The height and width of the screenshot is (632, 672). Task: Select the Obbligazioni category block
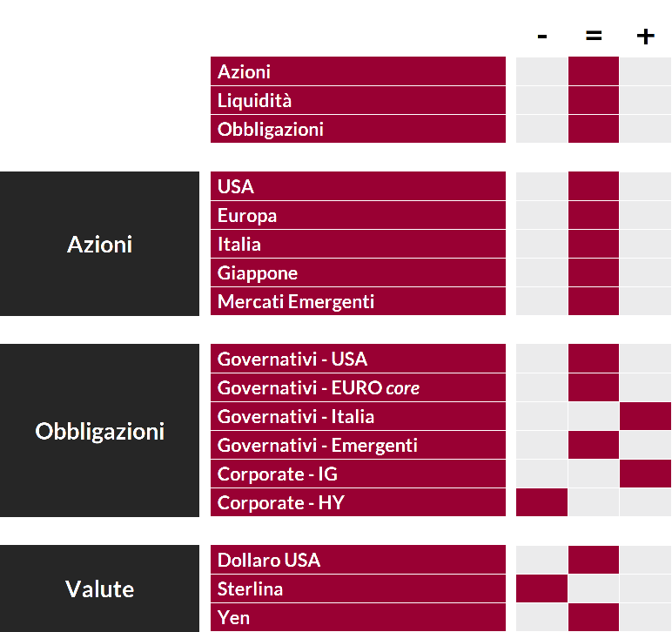click(x=100, y=431)
